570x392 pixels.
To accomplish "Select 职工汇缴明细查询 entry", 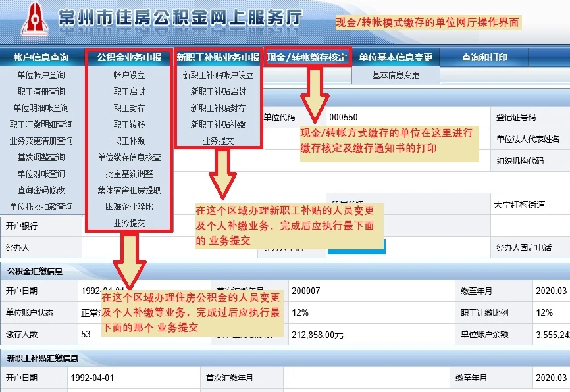I will tap(41, 124).
